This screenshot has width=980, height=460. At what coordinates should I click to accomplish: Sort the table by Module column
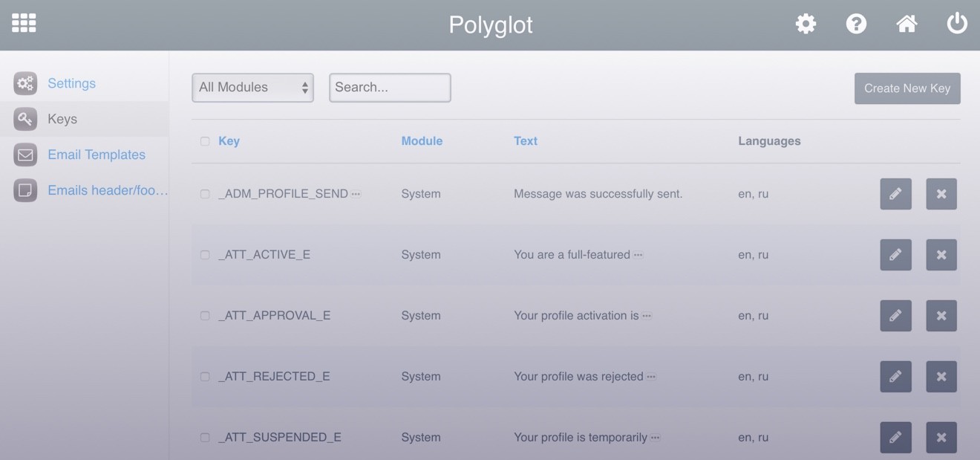point(422,141)
